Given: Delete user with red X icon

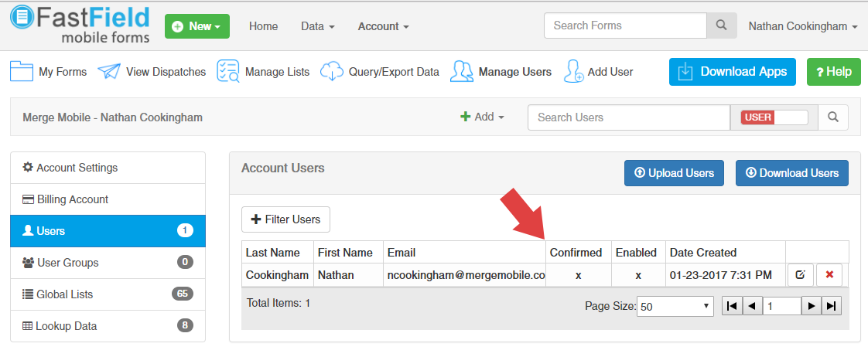Looking at the screenshot, I should pyautogui.click(x=829, y=275).
